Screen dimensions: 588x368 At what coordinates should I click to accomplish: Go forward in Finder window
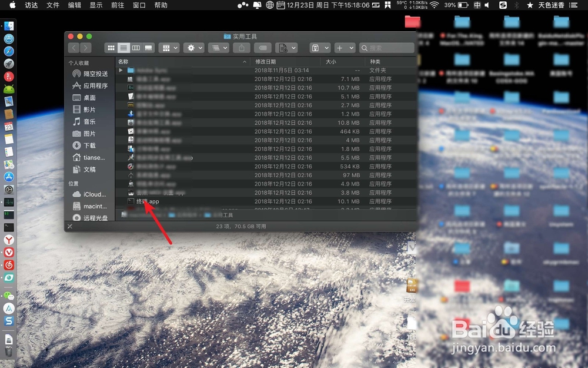pos(86,48)
